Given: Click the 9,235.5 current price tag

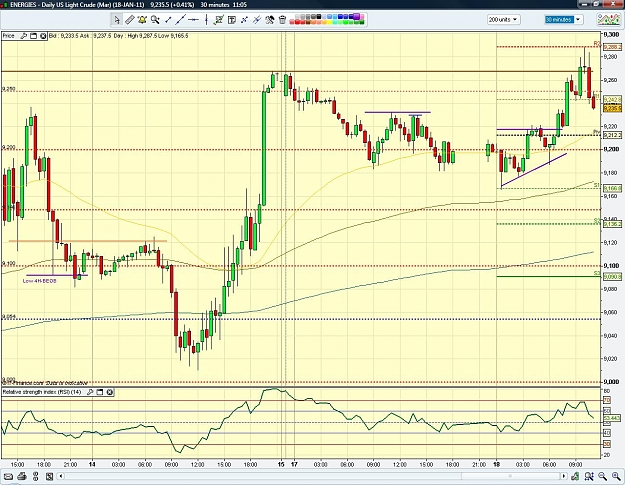Looking at the screenshot, I should (x=613, y=108).
